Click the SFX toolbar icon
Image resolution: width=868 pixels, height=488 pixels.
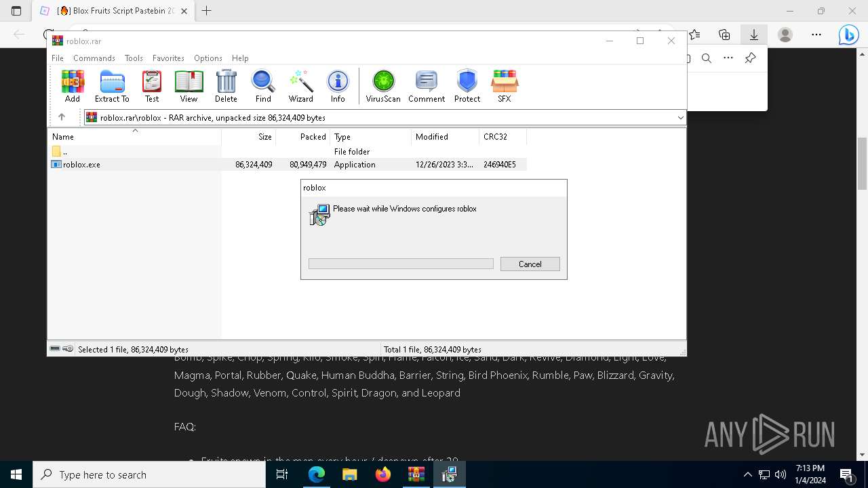[505, 86]
